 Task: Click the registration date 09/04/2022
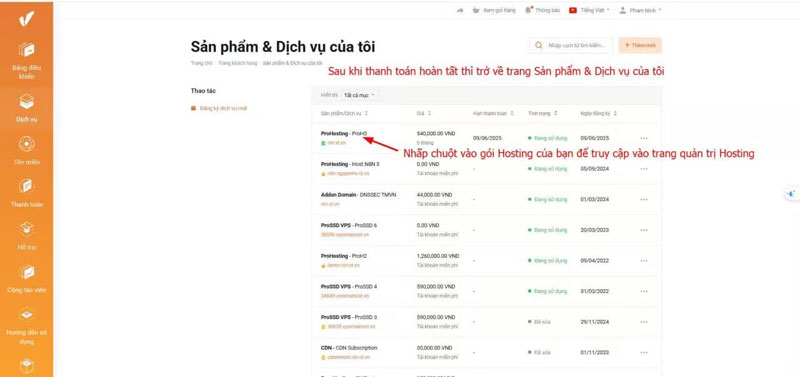coord(595,261)
